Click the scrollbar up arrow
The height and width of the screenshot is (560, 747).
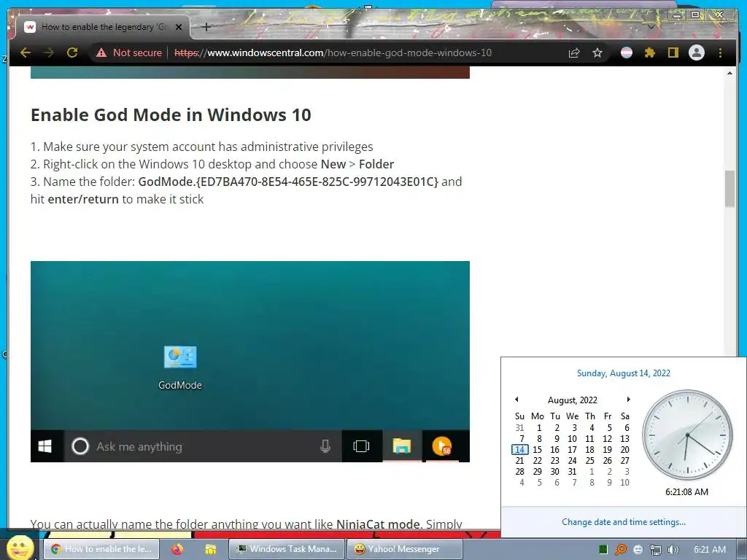(729, 74)
